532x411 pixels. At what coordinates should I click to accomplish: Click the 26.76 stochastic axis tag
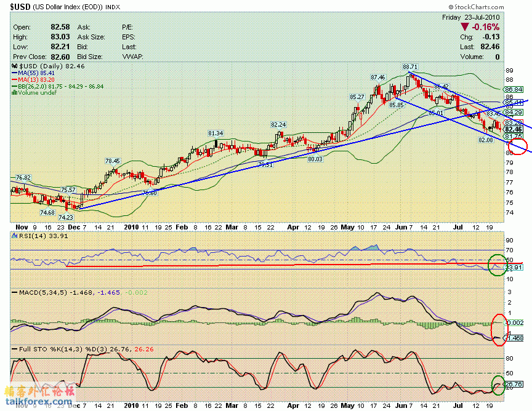[514, 384]
